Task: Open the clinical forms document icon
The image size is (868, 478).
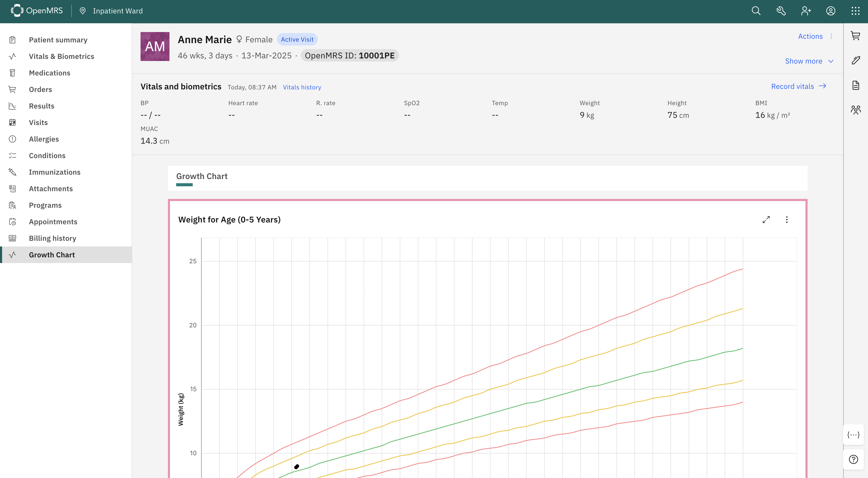Action: click(x=856, y=85)
